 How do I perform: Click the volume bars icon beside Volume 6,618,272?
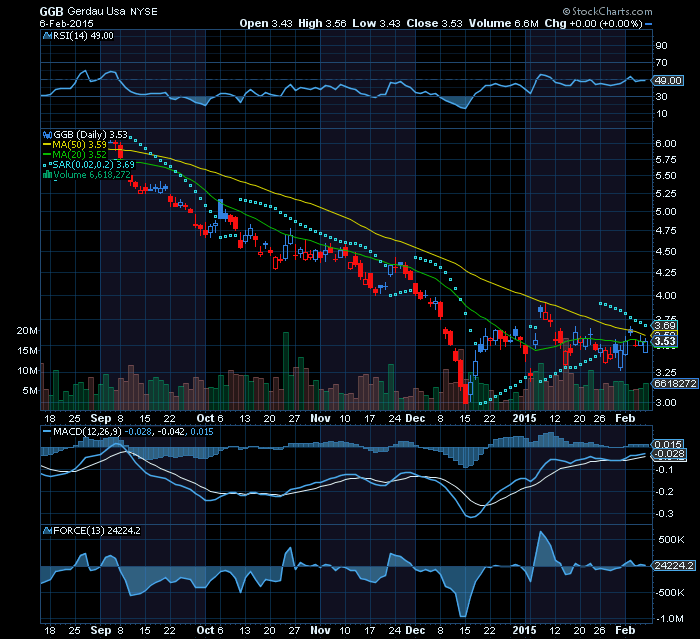pyautogui.click(x=47, y=175)
